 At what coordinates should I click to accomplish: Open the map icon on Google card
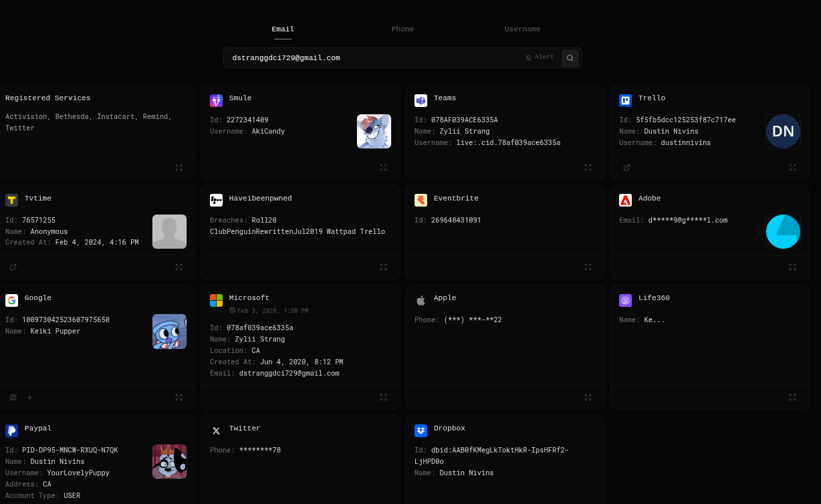point(13,398)
